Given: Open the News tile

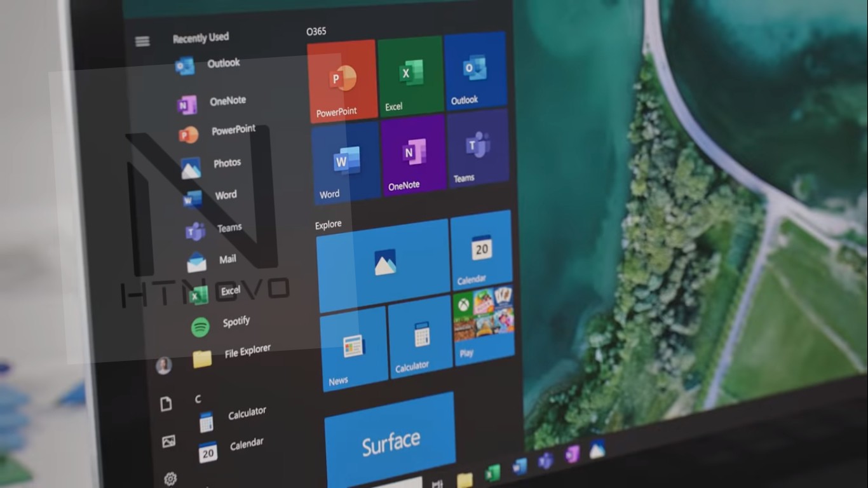Looking at the screenshot, I should [353, 348].
